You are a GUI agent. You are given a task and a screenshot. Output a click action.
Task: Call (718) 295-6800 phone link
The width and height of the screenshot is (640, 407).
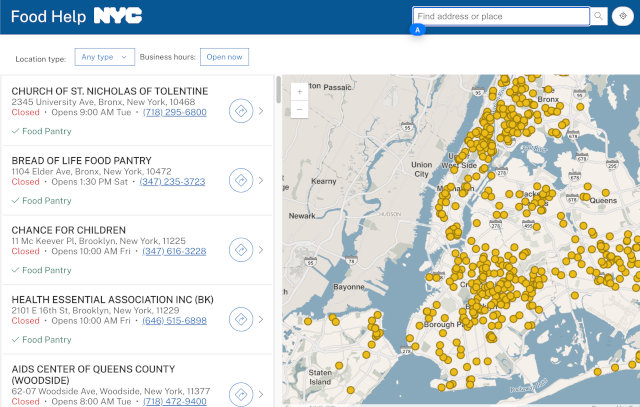[x=175, y=112]
